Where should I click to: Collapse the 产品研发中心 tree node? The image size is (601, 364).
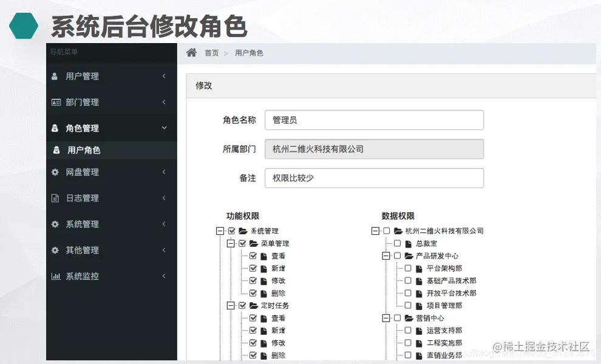(386, 255)
